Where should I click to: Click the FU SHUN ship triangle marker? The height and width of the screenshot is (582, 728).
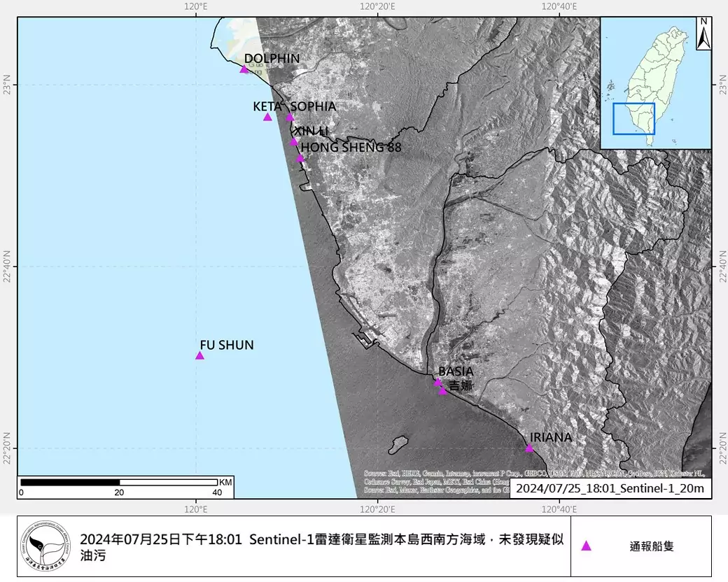pos(199,356)
